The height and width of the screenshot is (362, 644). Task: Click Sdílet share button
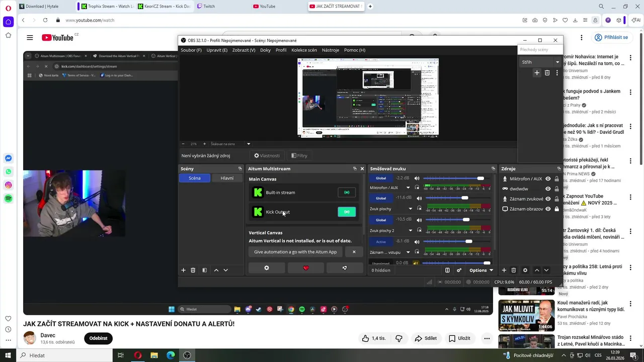click(425, 338)
